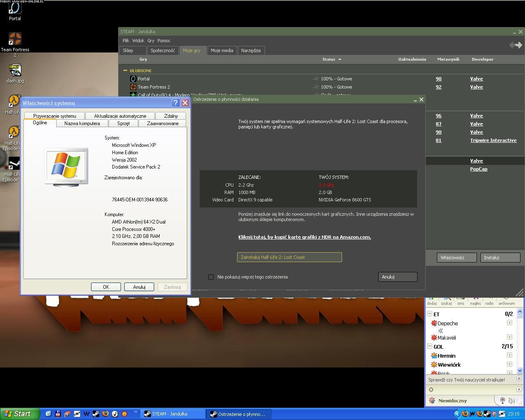This screenshot has height=420, width=525.
Task: Select the Sprzęt tab in System Properties
Action: point(123,123)
